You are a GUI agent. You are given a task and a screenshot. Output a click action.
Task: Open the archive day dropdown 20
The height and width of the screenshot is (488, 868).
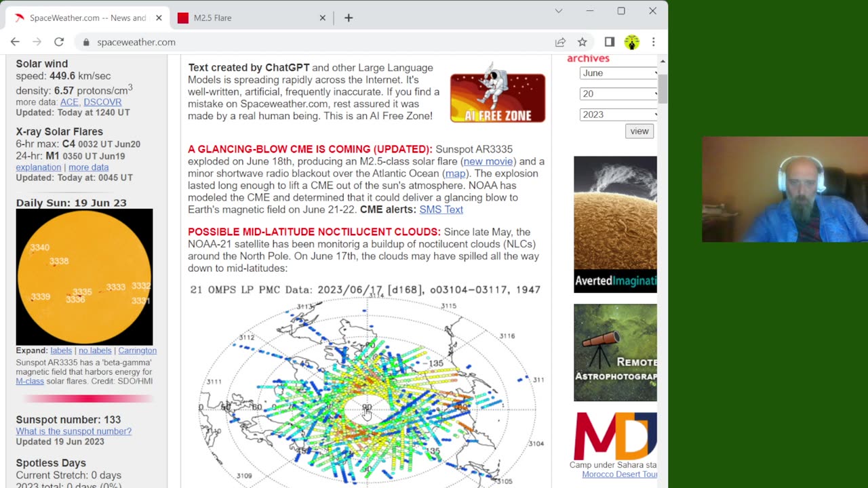pos(619,94)
